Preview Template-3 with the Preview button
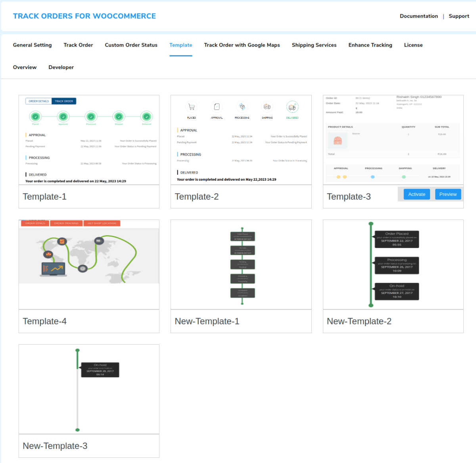The image size is (476, 463). pyautogui.click(x=448, y=194)
